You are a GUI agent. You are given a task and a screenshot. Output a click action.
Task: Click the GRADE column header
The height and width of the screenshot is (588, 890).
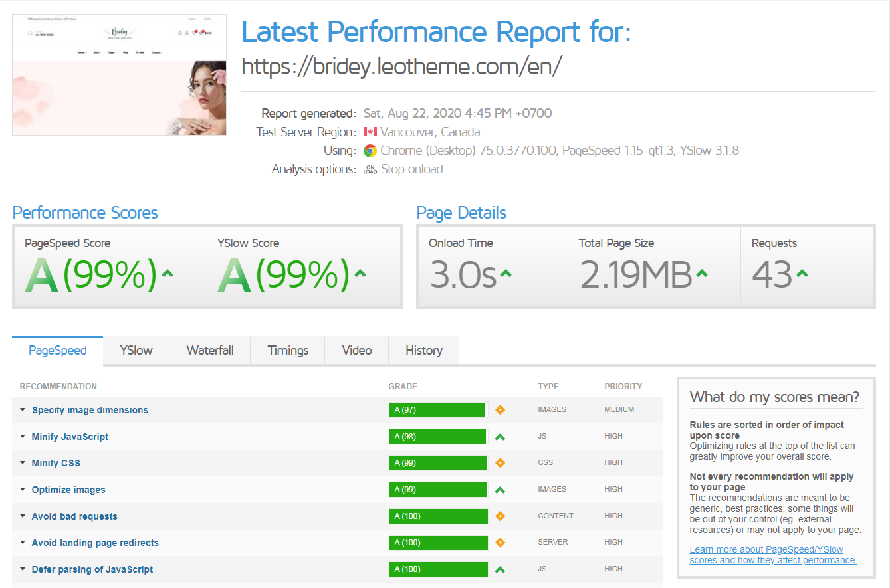403,387
